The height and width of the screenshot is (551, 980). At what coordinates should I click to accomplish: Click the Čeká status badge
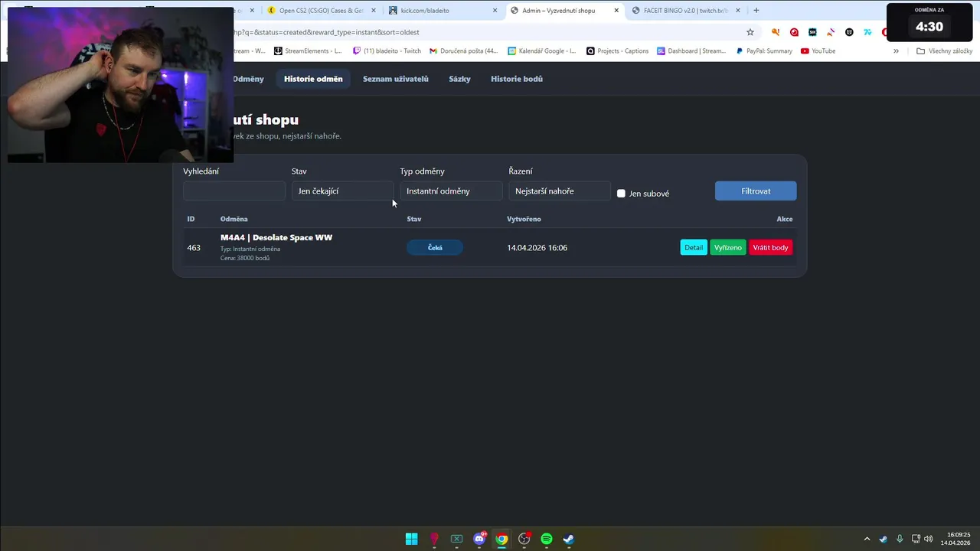(435, 248)
